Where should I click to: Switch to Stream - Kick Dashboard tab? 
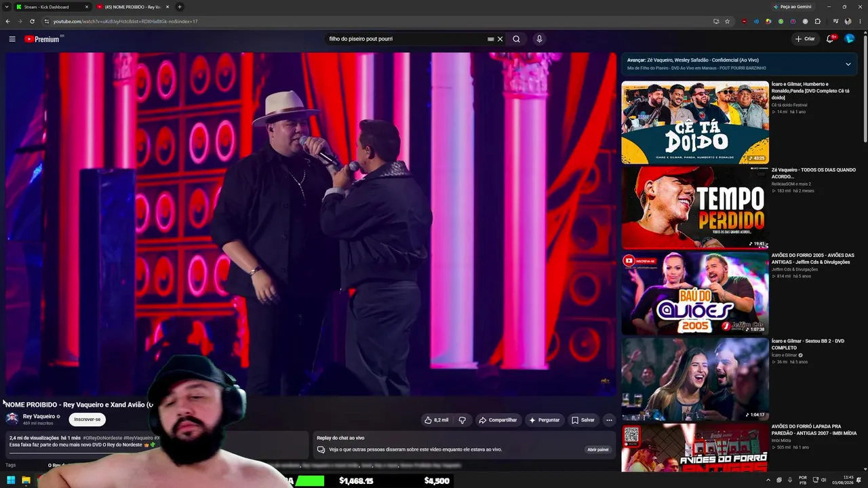pyautogui.click(x=53, y=7)
